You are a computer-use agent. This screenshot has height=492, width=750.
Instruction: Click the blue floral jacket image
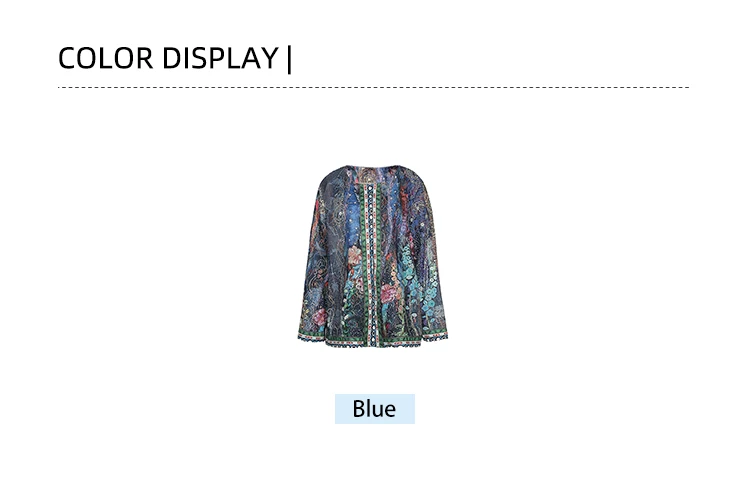373,256
